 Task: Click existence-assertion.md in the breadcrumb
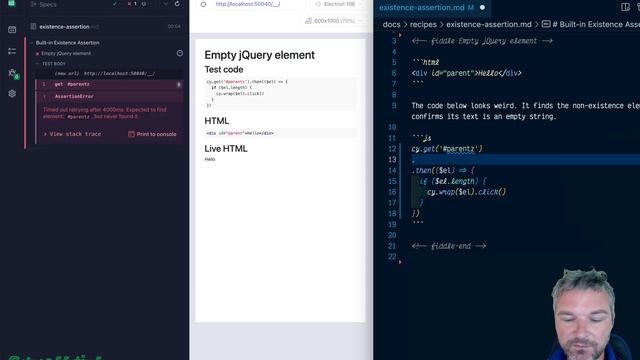coord(489,24)
